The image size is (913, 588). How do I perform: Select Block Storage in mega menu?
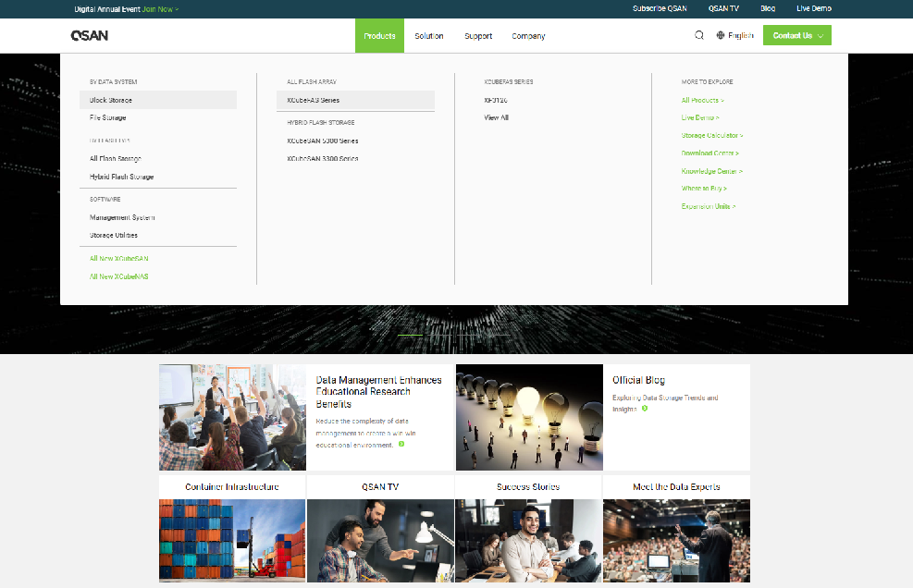[158, 100]
